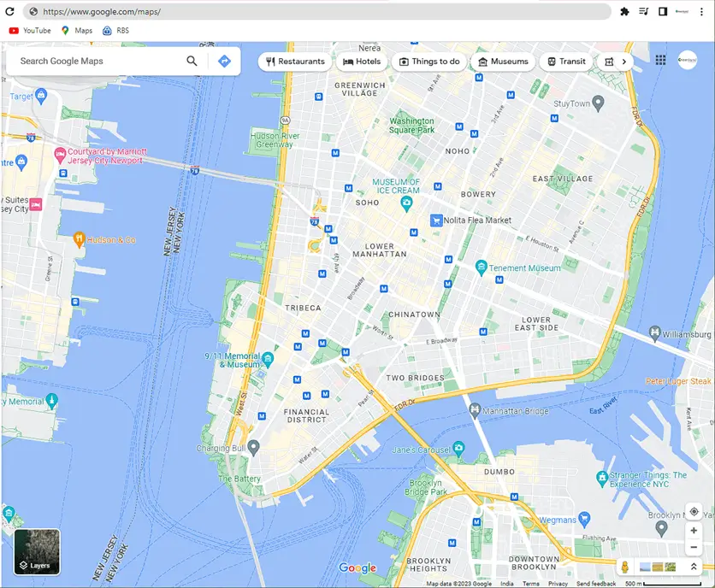
Task: Select the Tenement Museum pin
Action: [x=481, y=267]
